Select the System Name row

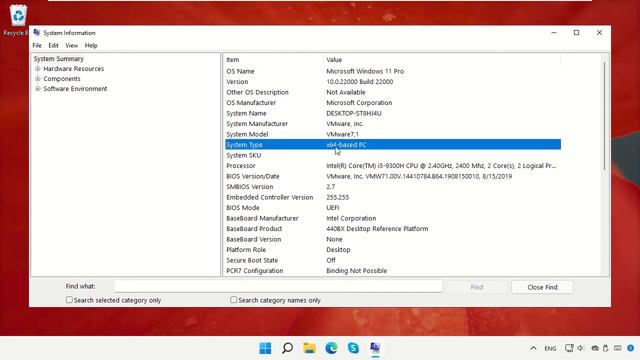pos(393,113)
